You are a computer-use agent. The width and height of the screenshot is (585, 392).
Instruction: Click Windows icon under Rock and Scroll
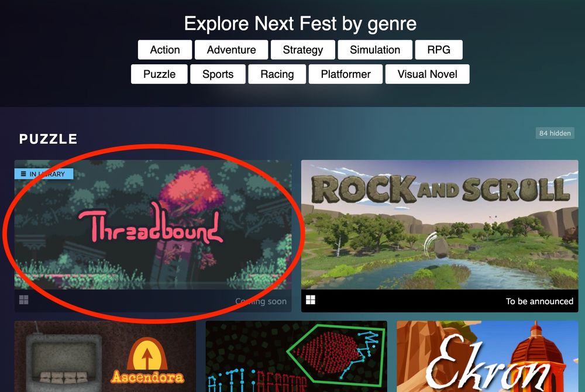[311, 300]
